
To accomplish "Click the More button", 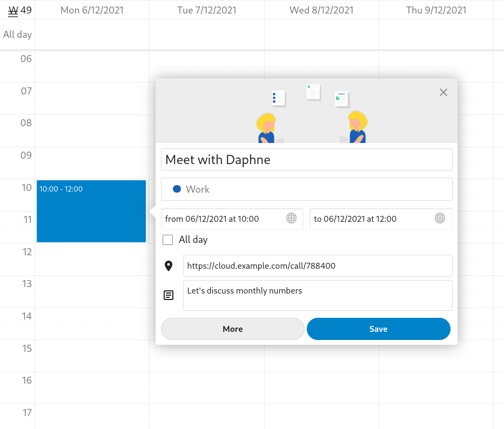I will 233,329.
